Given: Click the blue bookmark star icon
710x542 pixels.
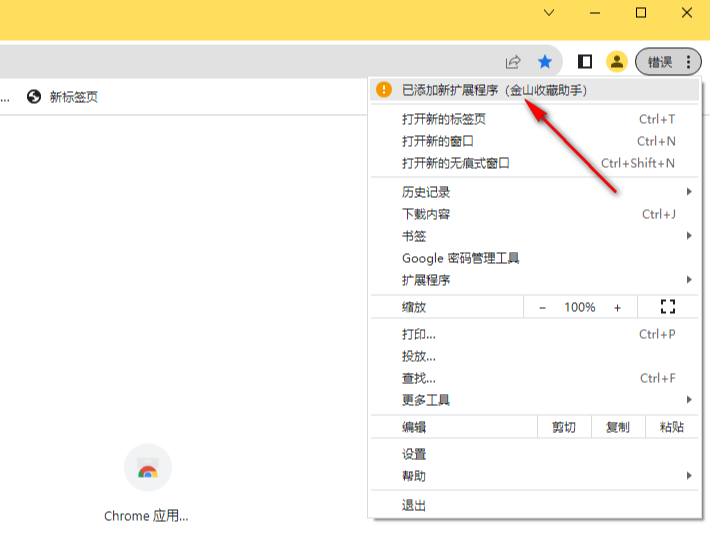Looking at the screenshot, I should [545, 62].
